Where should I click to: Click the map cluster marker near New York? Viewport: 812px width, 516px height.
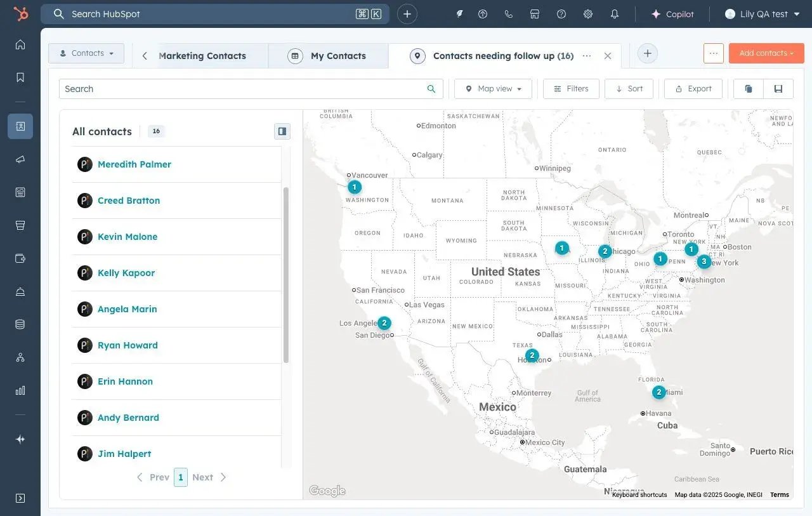coord(704,261)
